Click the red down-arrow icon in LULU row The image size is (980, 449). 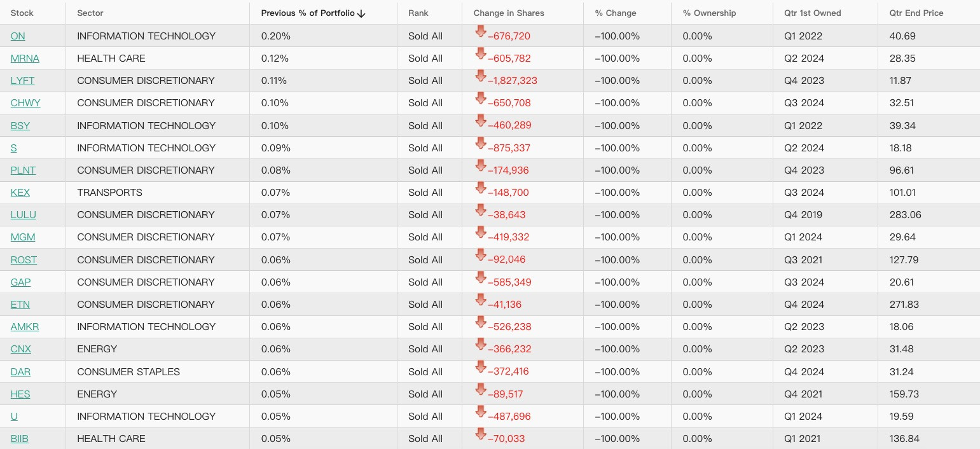(481, 211)
